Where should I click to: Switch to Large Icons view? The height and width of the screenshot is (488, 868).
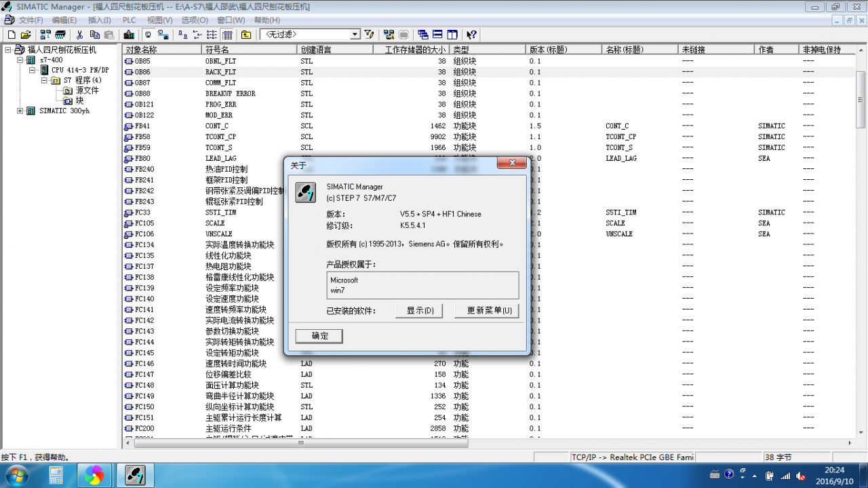183,34
